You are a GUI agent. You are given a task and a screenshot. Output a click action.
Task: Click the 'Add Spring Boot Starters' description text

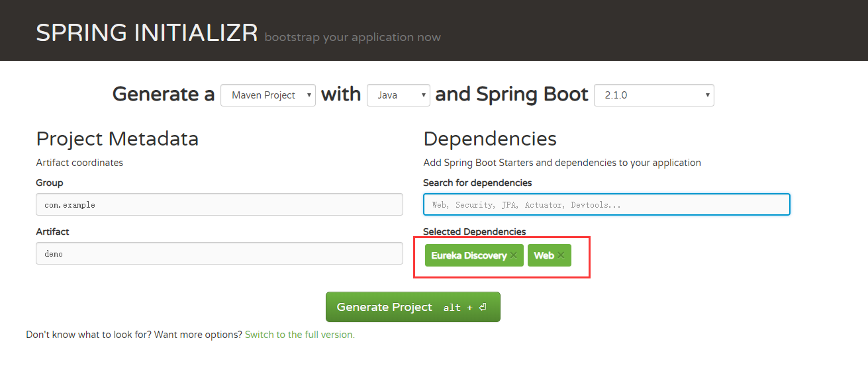(x=562, y=163)
